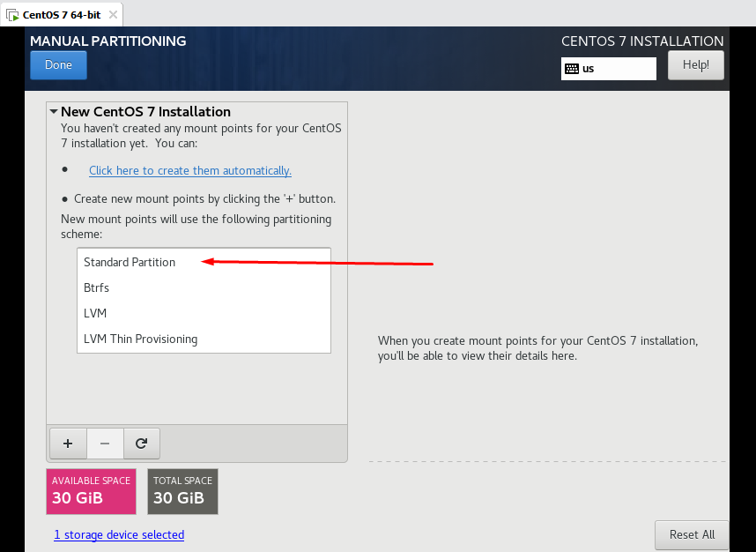Click the text about clicking the '+' button
This screenshot has height=552, width=756.
click(204, 198)
